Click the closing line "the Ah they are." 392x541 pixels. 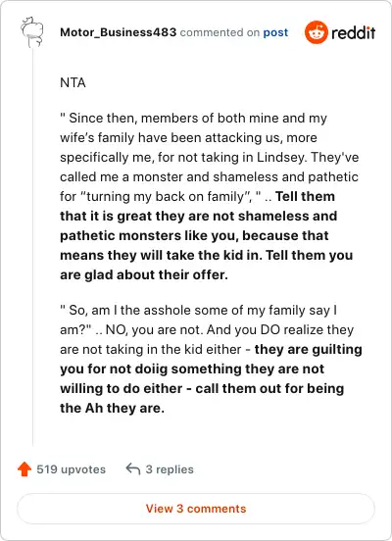tap(112, 408)
